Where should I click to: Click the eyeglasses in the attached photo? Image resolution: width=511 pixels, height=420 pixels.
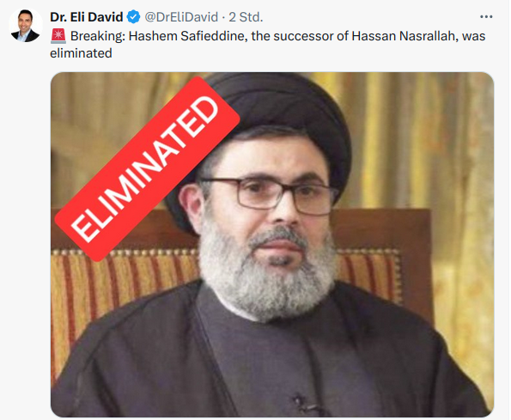[x=269, y=195]
